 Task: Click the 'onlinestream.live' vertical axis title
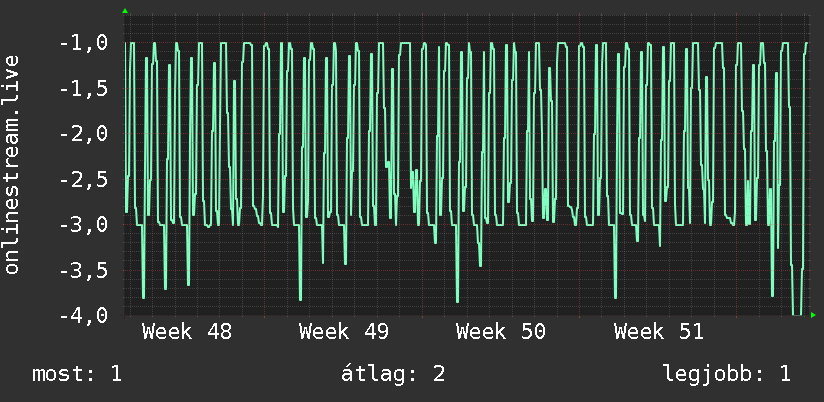tap(11, 164)
